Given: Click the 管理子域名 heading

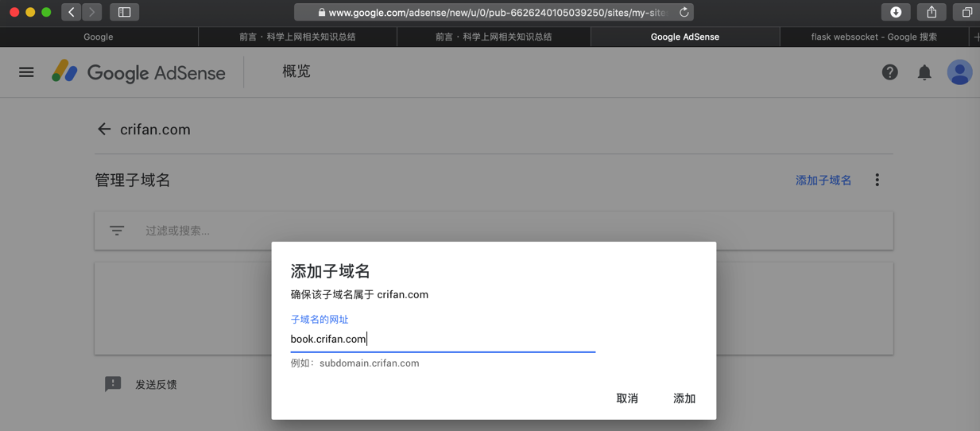Looking at the screenshot, I should (x=133, y=181).
